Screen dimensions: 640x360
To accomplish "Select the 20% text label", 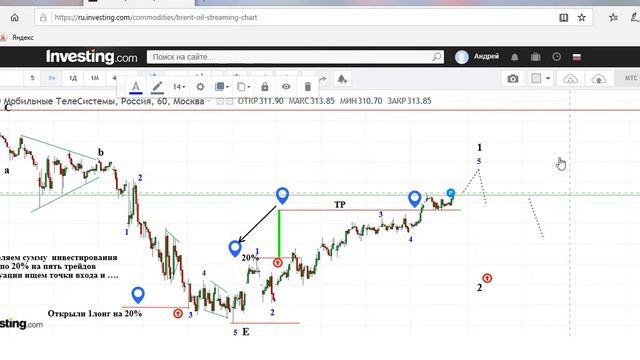I will click(250, 258).
